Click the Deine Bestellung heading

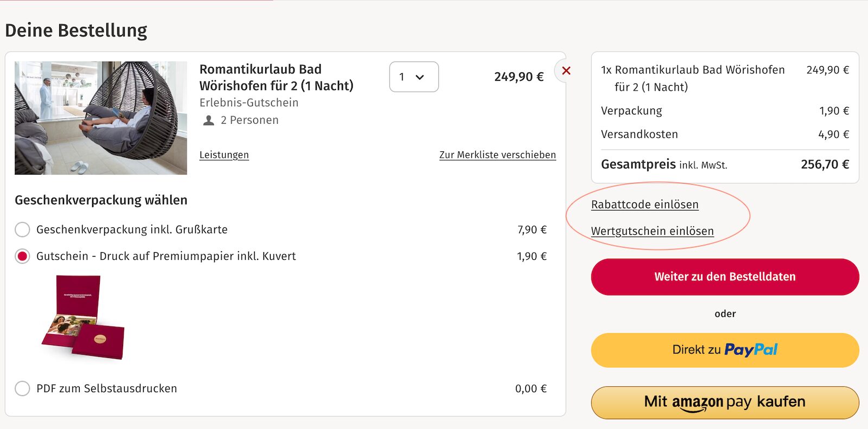76,30
